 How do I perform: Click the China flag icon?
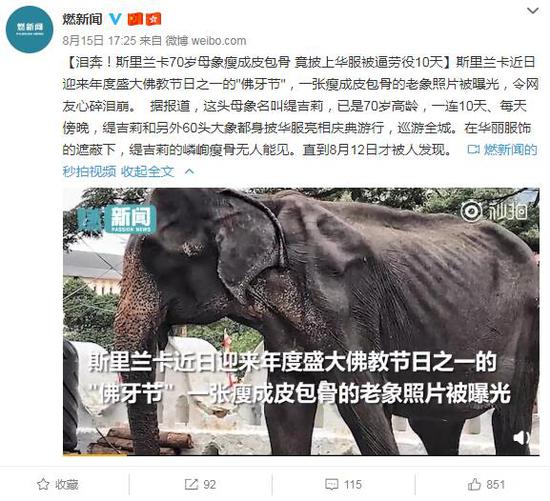click(135, 19)
